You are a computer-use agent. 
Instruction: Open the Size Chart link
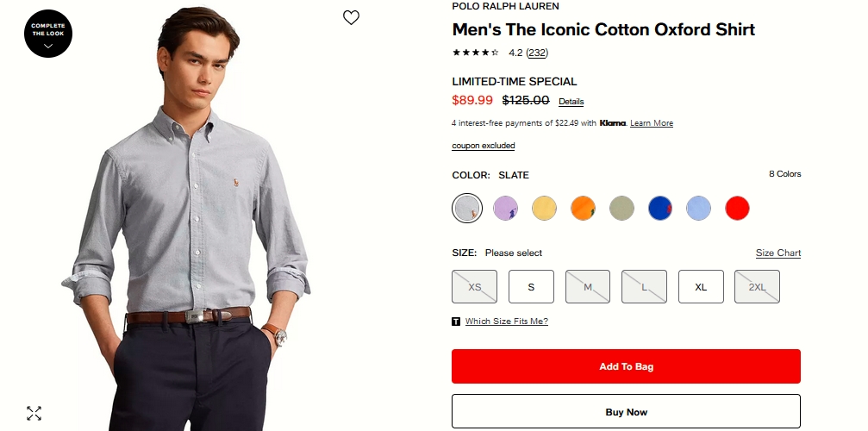[x=777, y=253]
